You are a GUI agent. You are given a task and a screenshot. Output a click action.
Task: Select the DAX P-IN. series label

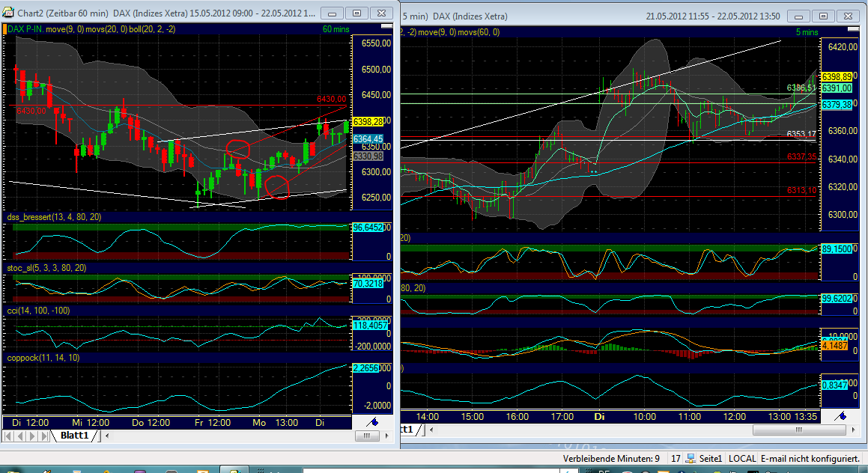[25, 28]
